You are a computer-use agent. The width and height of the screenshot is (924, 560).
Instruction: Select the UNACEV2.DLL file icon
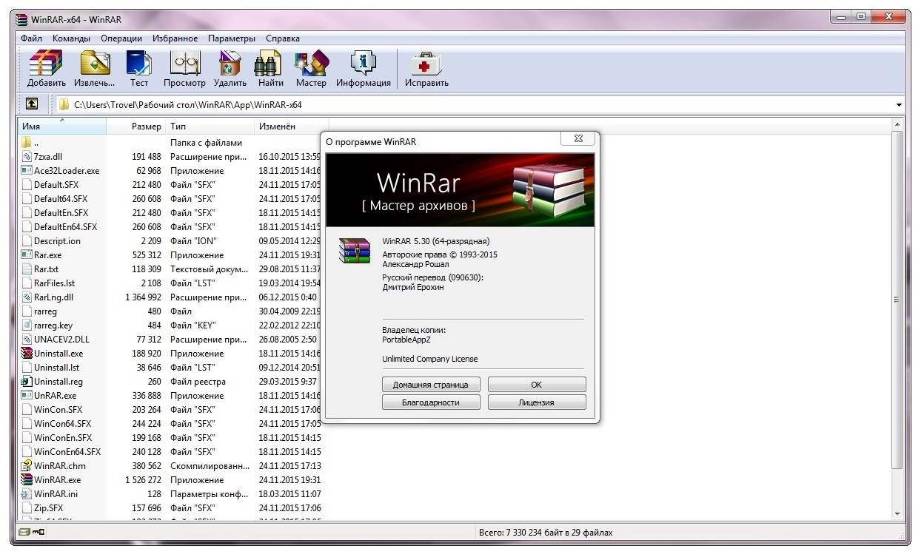[27, 340]
